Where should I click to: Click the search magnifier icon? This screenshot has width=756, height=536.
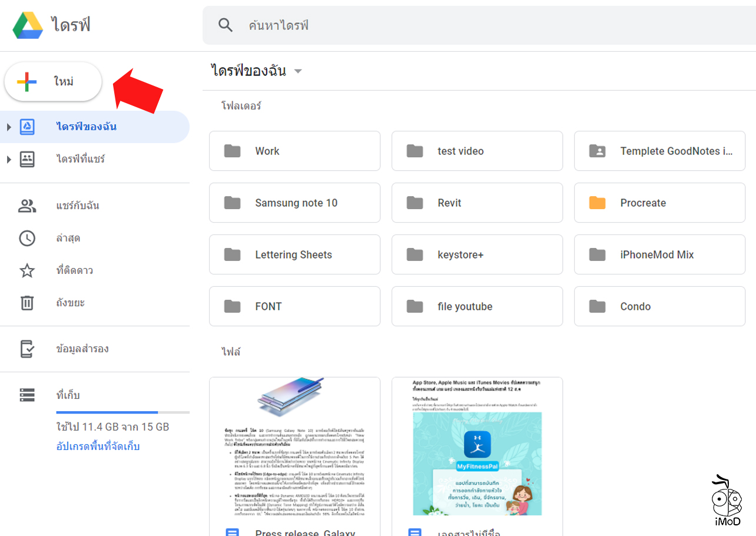coord(226,25)
